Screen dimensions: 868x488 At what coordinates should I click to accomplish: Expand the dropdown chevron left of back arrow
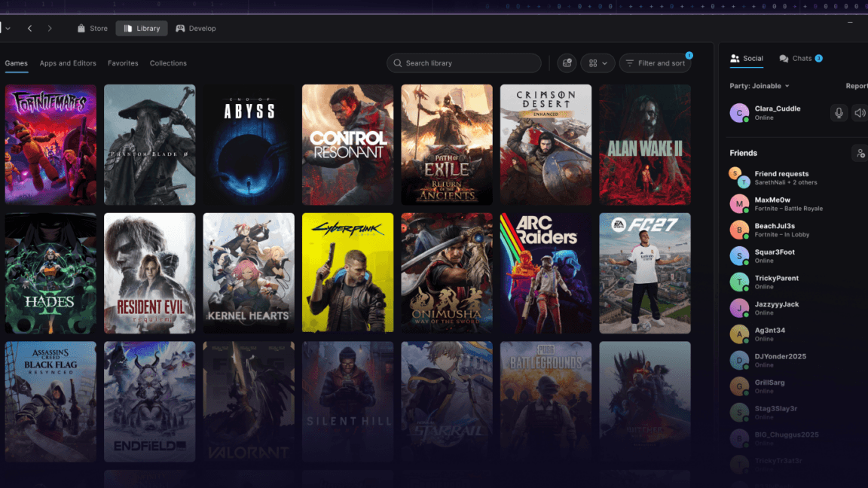click(x=8, y=28)
